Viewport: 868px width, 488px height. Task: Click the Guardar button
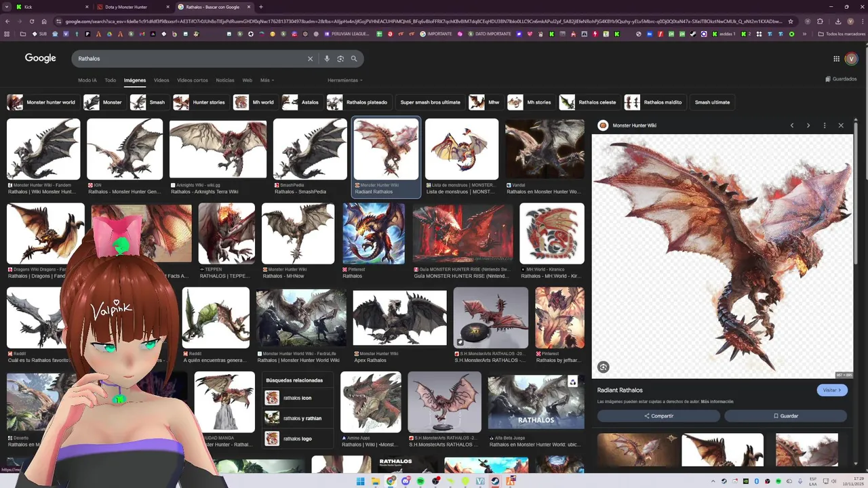(785, 416)
